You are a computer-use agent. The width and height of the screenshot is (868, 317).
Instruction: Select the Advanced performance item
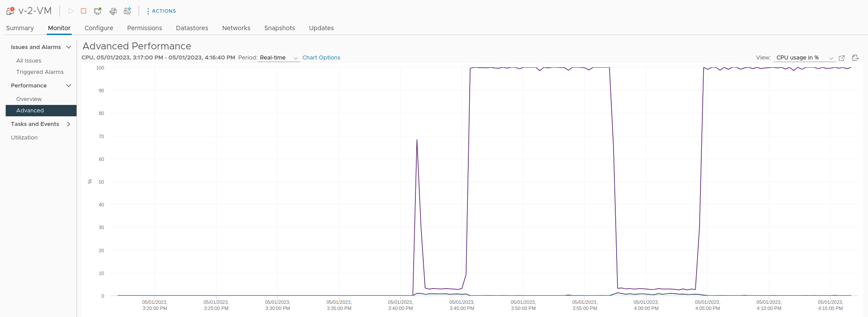pyautogui.click(x=41, y=111)
